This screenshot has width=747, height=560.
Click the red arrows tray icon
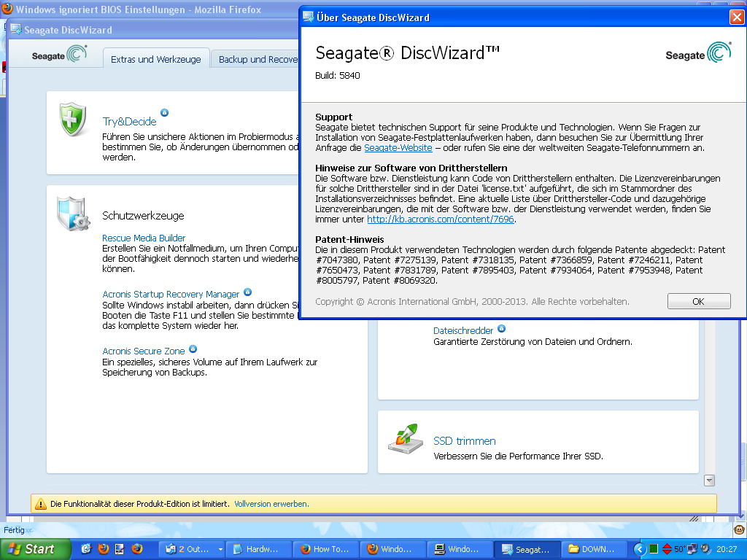click(667, 549)
